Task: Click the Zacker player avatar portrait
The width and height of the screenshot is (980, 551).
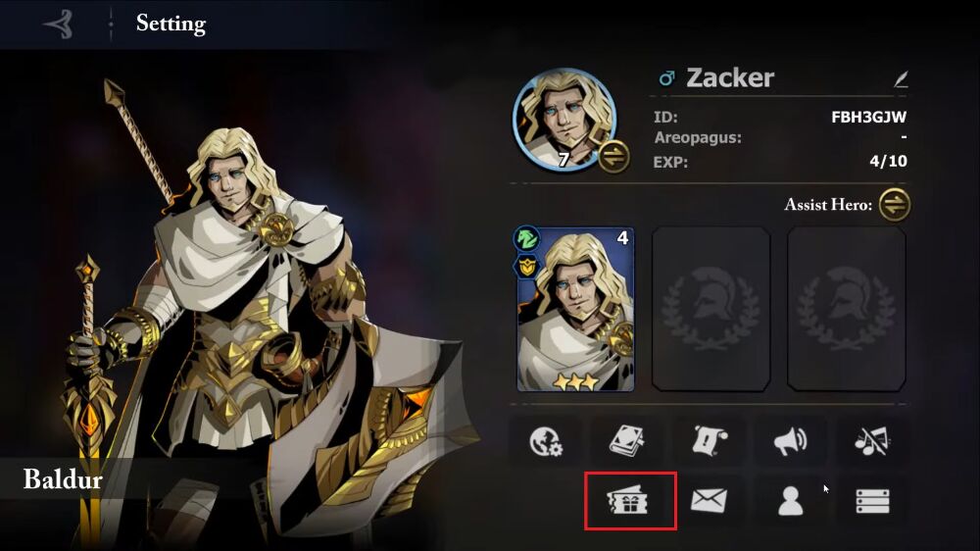Action: 564,120
